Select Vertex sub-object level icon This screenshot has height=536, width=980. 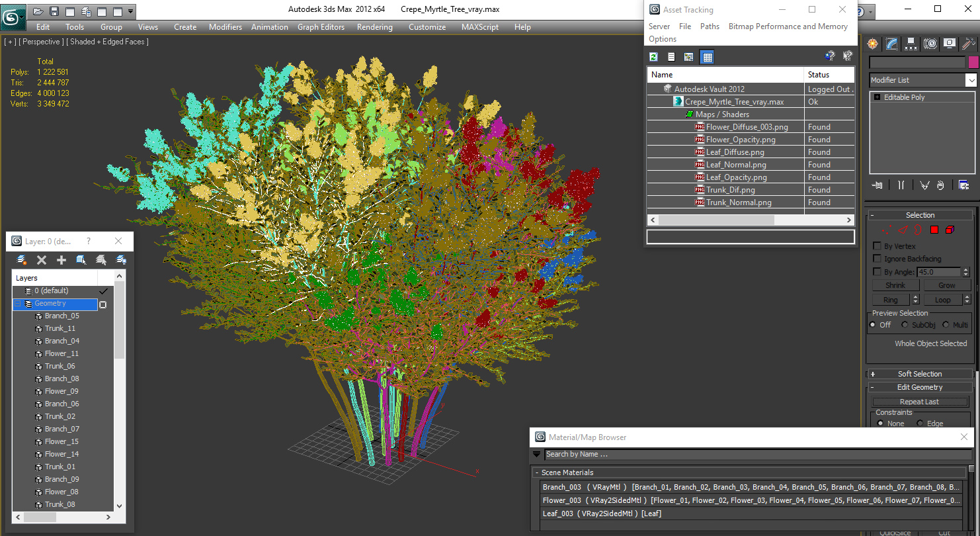(887, 230)
